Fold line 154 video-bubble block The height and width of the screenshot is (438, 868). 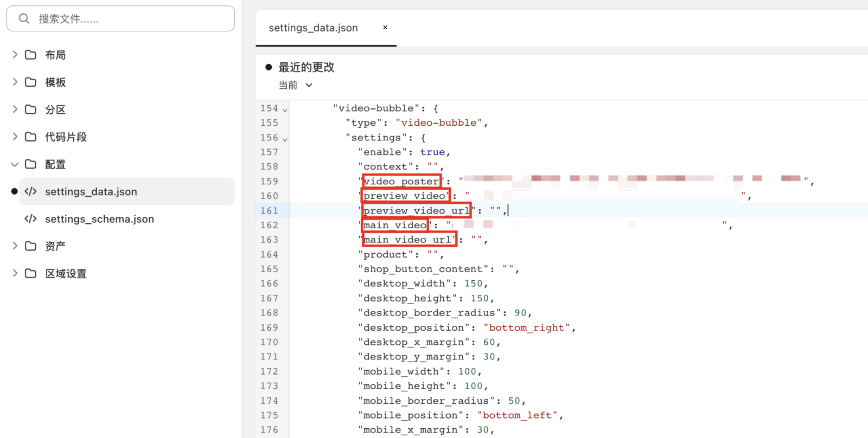pyautogui.click(x=285, y=110)
